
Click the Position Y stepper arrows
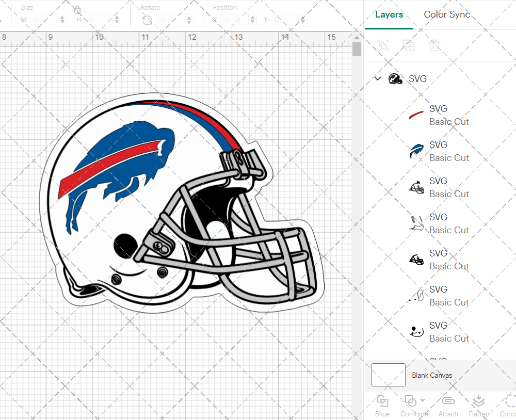303,20
